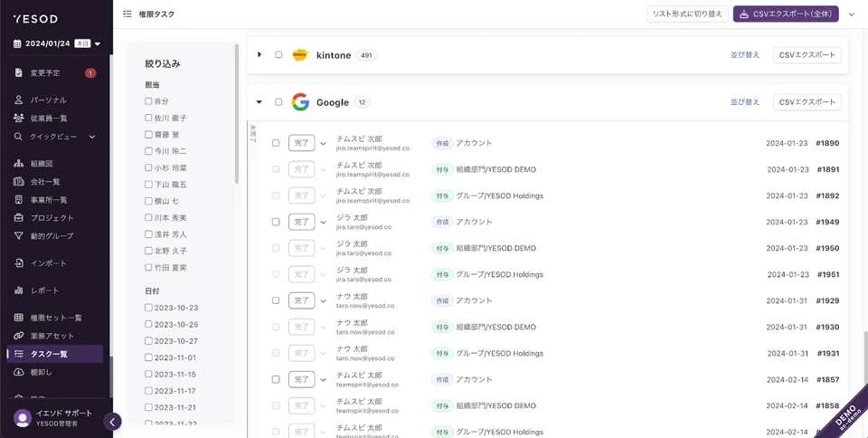Open プロジェクト briefcase icon
Viewport: 868px width, 438px height.
coord(19,217)
